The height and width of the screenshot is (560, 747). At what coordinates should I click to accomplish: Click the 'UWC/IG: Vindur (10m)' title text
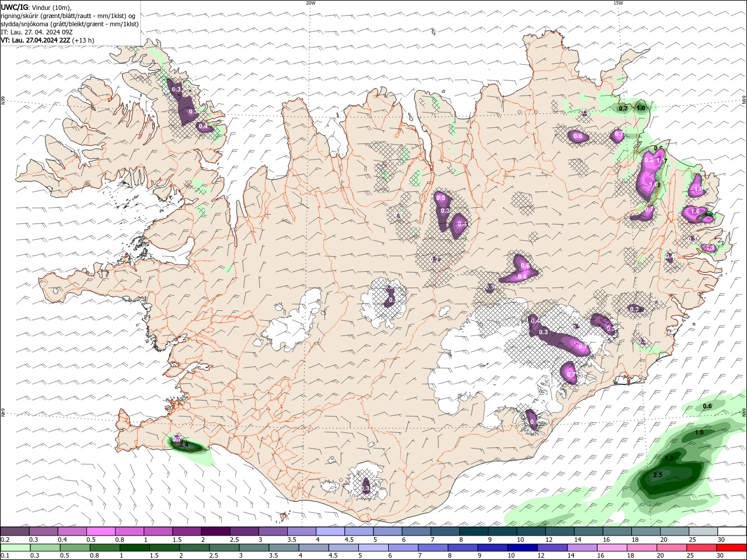(36, 7)
